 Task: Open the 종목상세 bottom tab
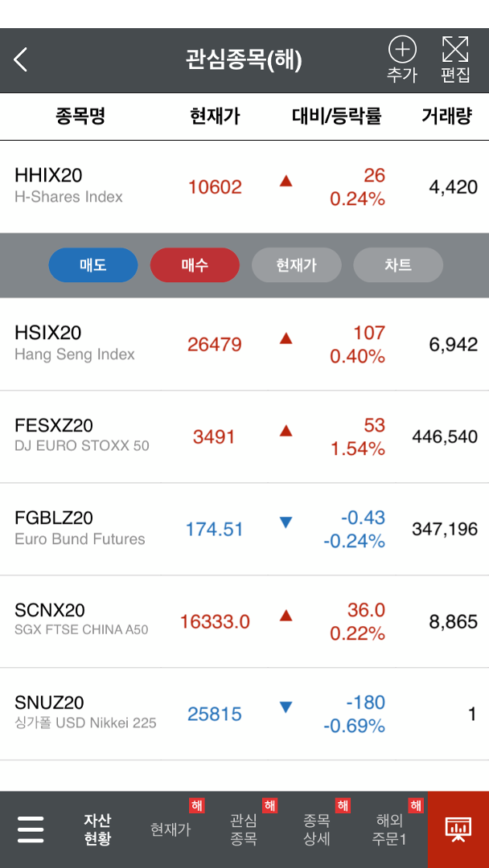[317, 829]
